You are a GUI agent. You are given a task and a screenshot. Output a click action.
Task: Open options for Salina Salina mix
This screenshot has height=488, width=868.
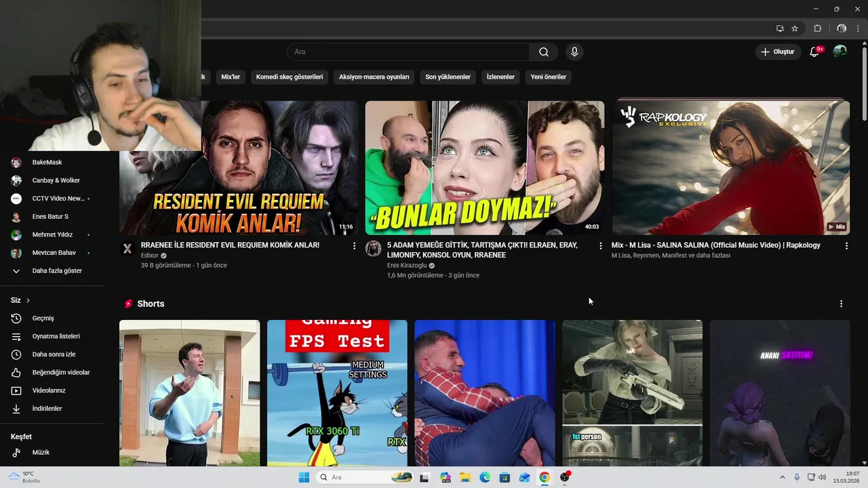pos(846,246)
